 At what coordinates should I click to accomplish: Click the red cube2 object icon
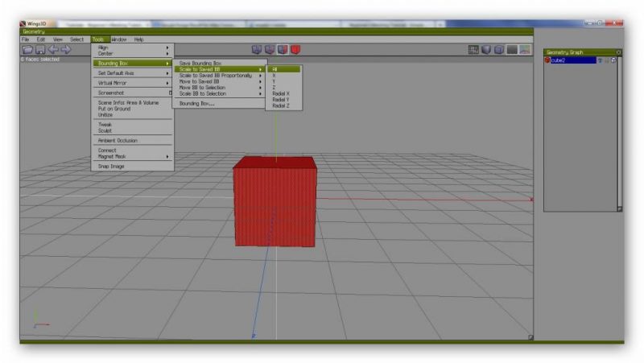click(x=548, y=60)
